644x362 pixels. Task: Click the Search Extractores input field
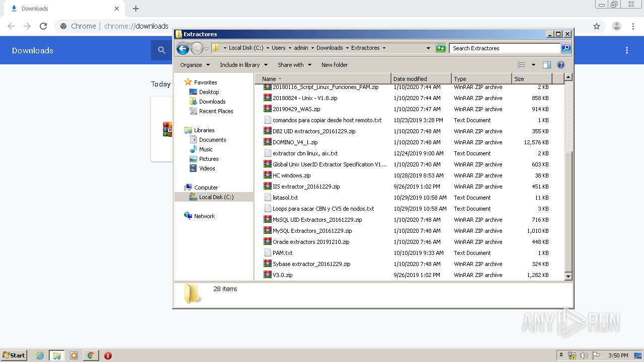coord(505,48)
